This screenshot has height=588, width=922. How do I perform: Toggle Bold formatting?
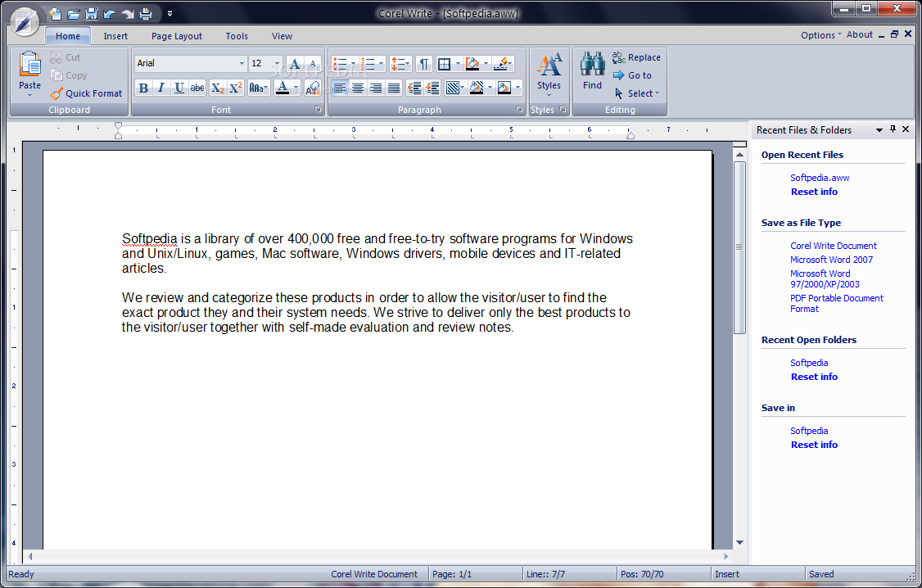click(x=143, y=88)
